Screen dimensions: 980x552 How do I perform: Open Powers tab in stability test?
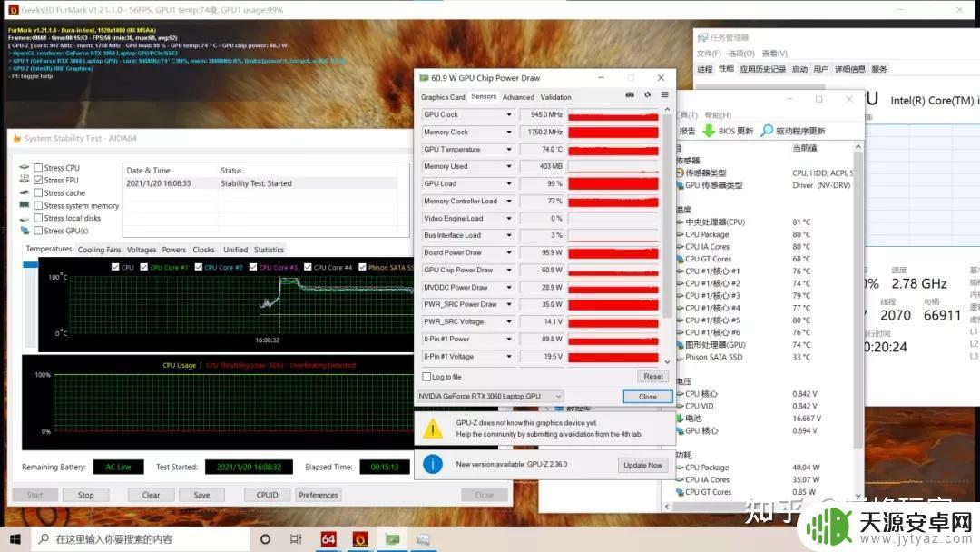point(173,250)
